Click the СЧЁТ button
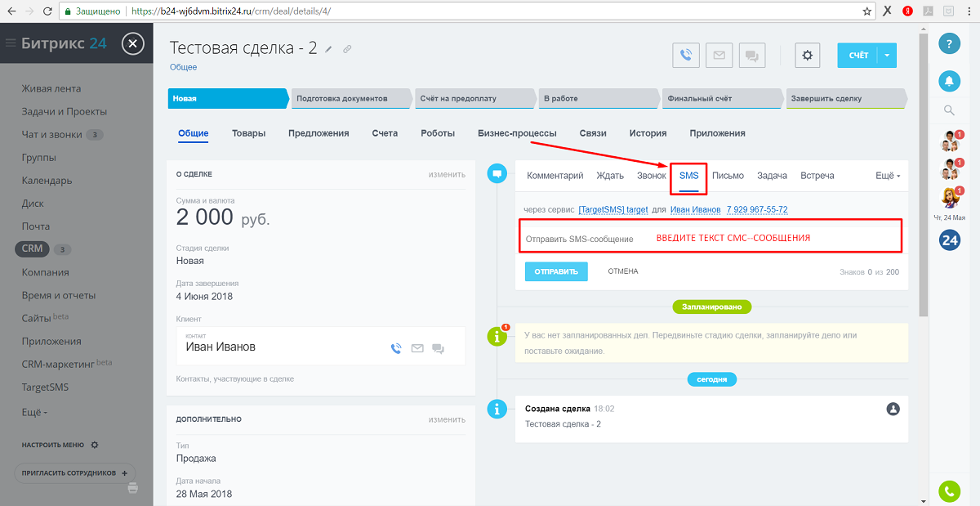Screen dimensions: 980x506 [x=857, y=56]
